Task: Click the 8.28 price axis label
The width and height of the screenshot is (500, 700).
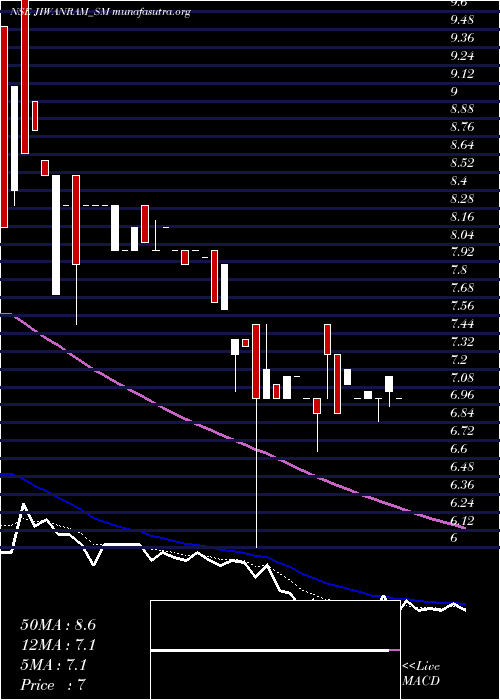Action: (x=462, y=199)
